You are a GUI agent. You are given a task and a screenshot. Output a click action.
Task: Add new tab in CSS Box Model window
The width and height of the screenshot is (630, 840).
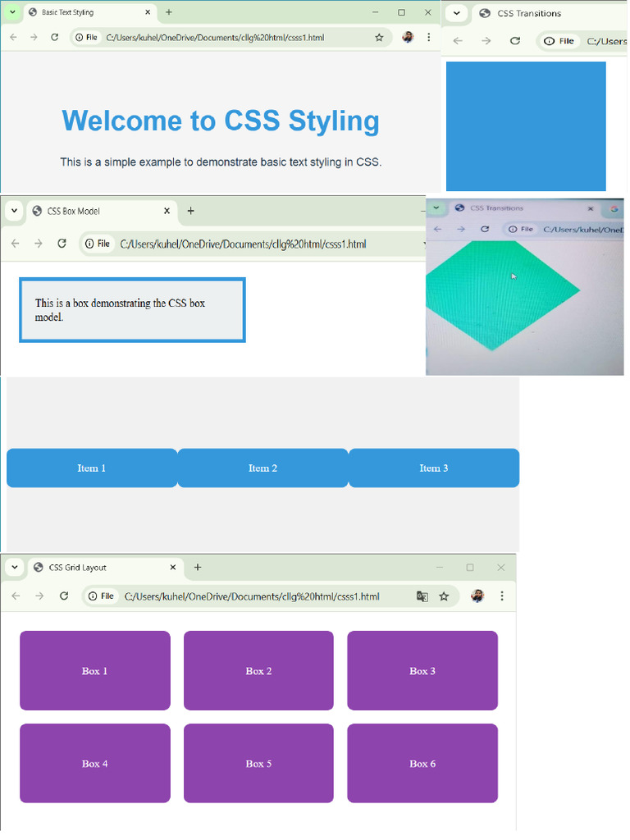click(x=190, y=211)
